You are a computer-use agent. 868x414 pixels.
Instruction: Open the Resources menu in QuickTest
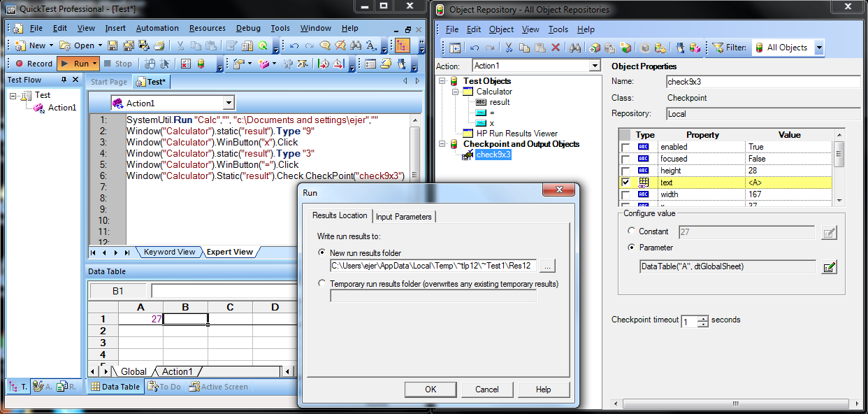[207, 29]
